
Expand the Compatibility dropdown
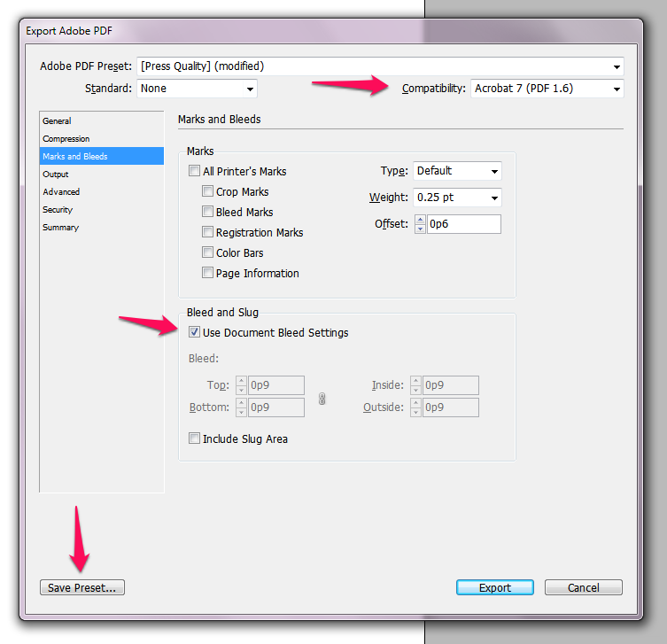click(x=546, y=89)
